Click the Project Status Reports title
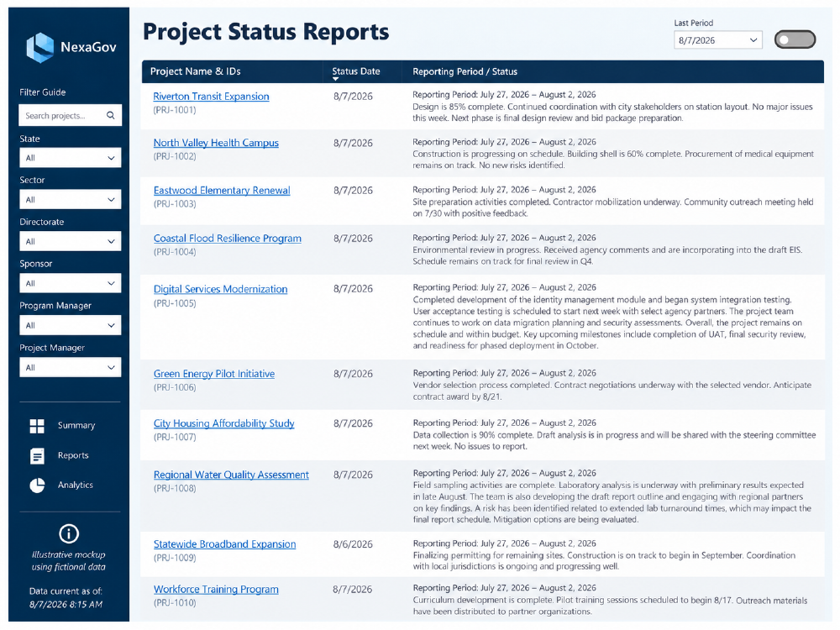 click(265, 32)
